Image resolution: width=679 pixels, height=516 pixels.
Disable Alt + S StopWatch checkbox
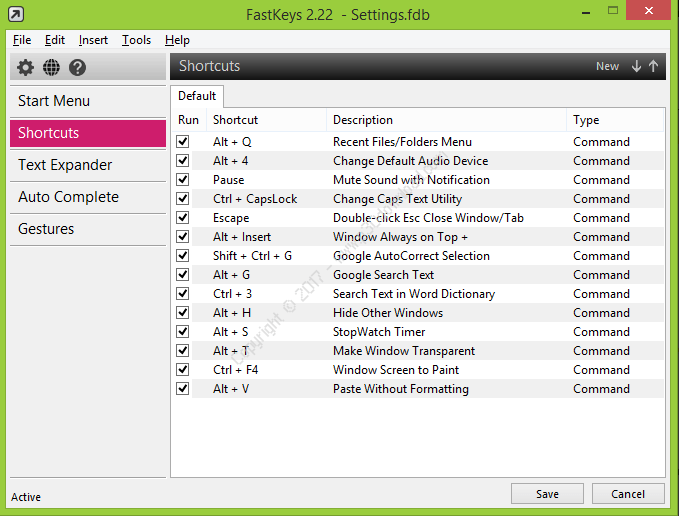click(x=183, y=332)
